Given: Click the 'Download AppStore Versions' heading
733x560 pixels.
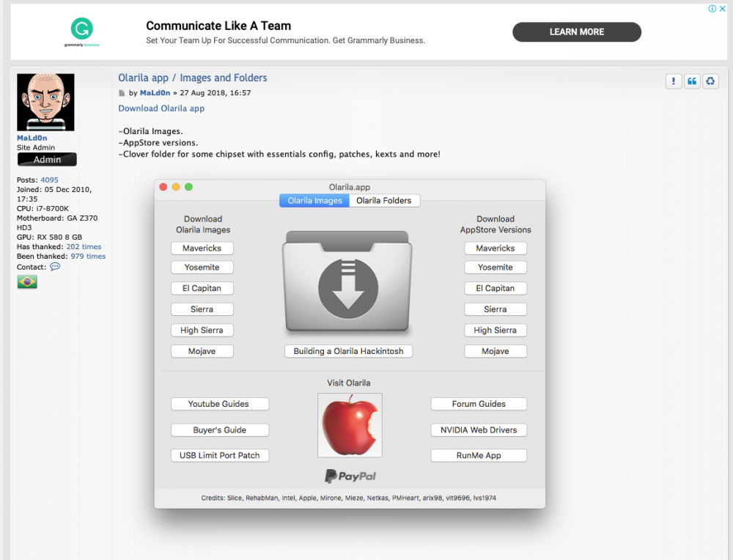Looking at the screenshot, I should tap(496, 224).
